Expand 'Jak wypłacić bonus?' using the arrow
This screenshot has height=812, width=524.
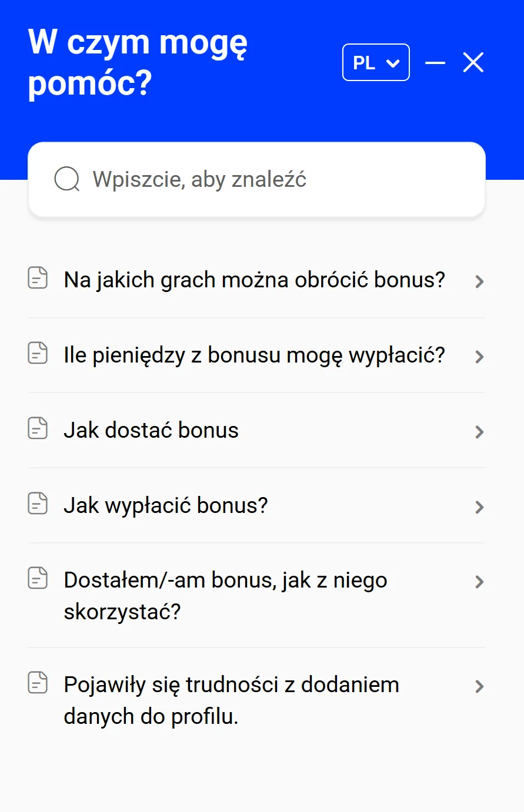480,507
